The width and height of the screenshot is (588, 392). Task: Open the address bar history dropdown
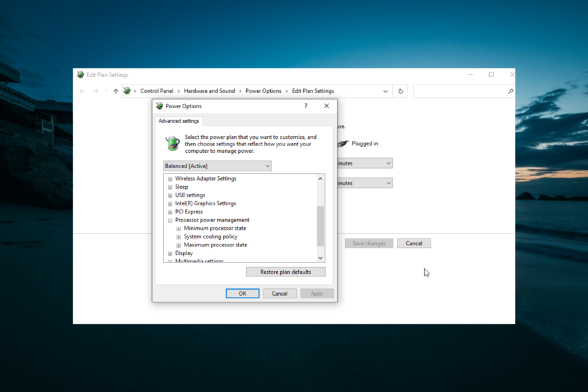click(385, 91)
